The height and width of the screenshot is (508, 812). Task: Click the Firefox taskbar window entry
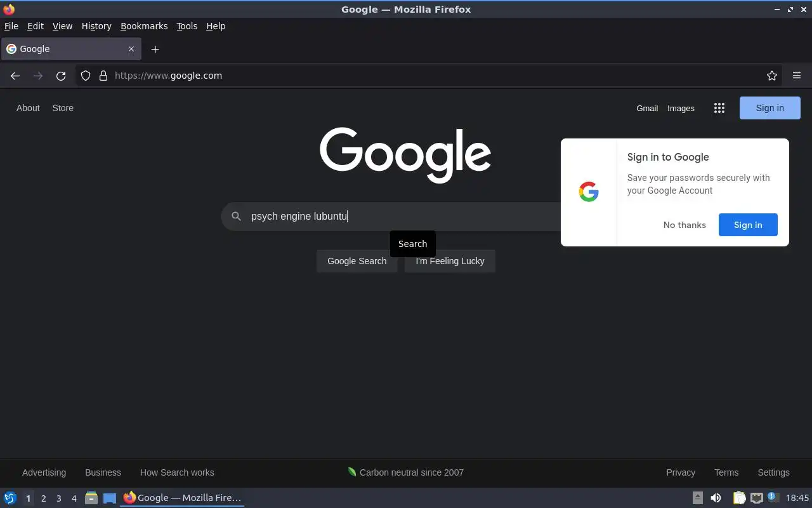pos(183,498)
